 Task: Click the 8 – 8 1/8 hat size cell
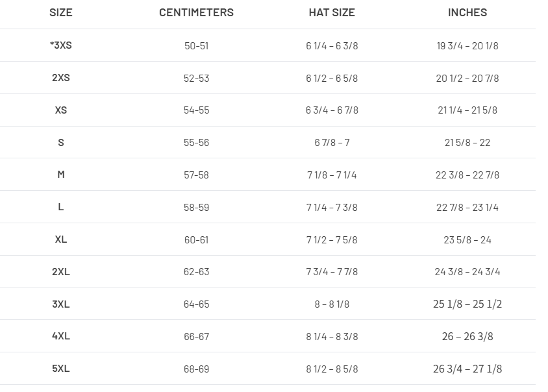(332, 304)
